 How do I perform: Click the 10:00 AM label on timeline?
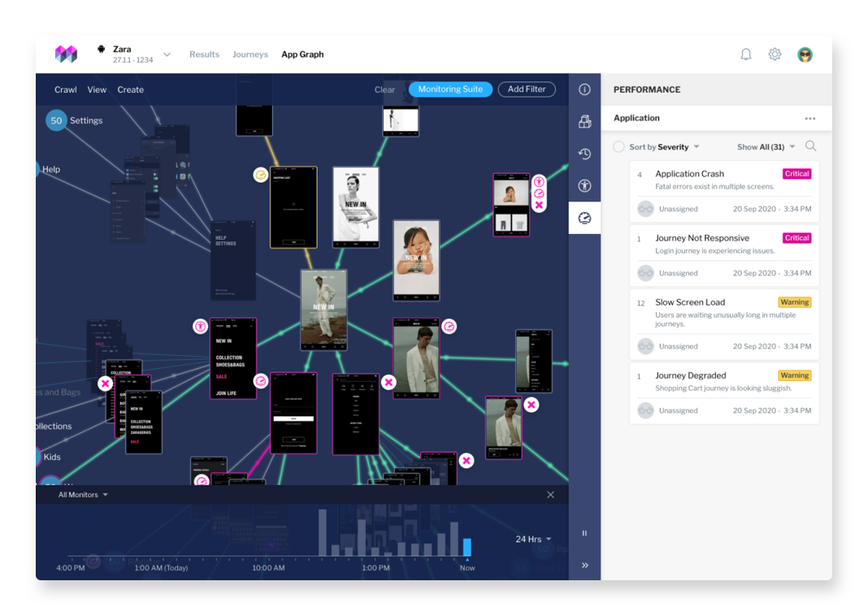pos(268,567)
